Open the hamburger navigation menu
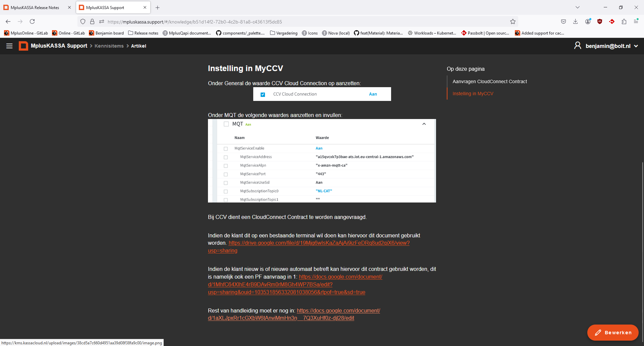Viewport: 644px width, 346px height. point(9,46)
